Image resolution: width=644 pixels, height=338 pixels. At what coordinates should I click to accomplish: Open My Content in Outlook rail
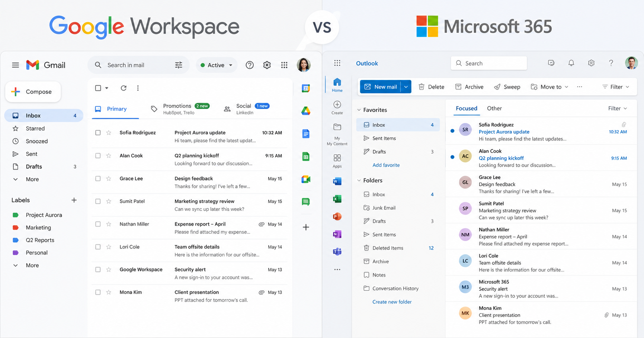click(x=337, y=135)
